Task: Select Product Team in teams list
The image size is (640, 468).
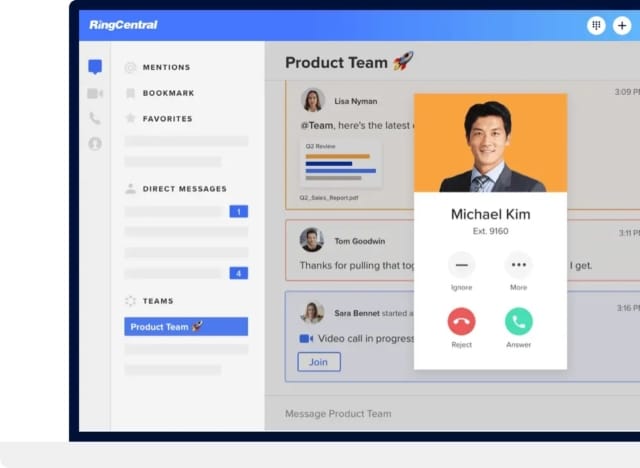Action: click(186, 327)
